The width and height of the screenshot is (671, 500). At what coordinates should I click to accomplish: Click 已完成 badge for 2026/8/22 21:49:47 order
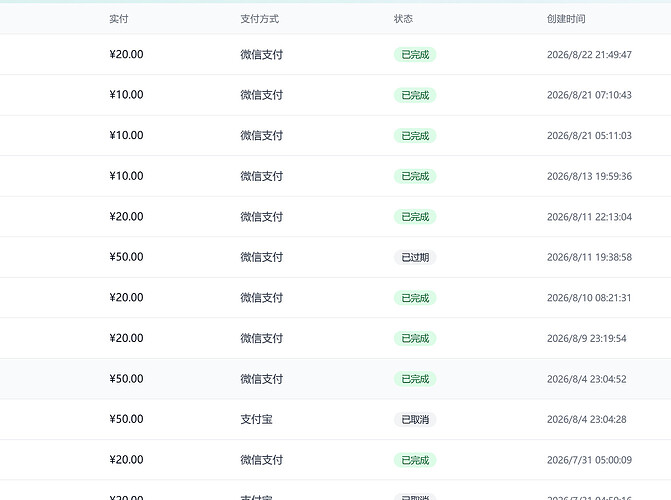[415, 55]
